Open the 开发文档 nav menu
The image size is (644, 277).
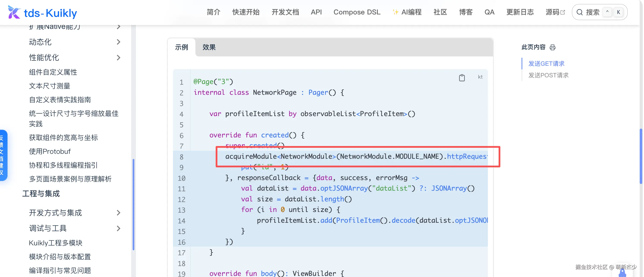[285, 12]
